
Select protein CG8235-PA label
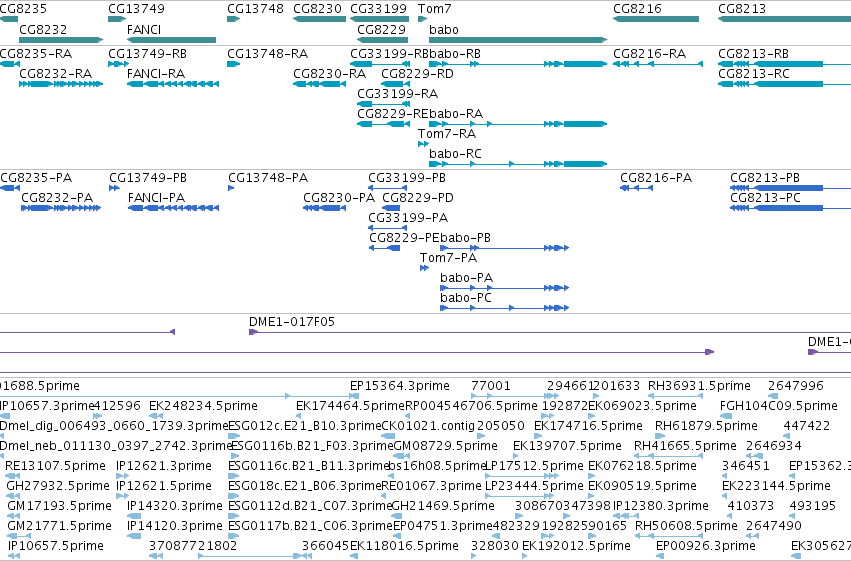pos(36,177)
